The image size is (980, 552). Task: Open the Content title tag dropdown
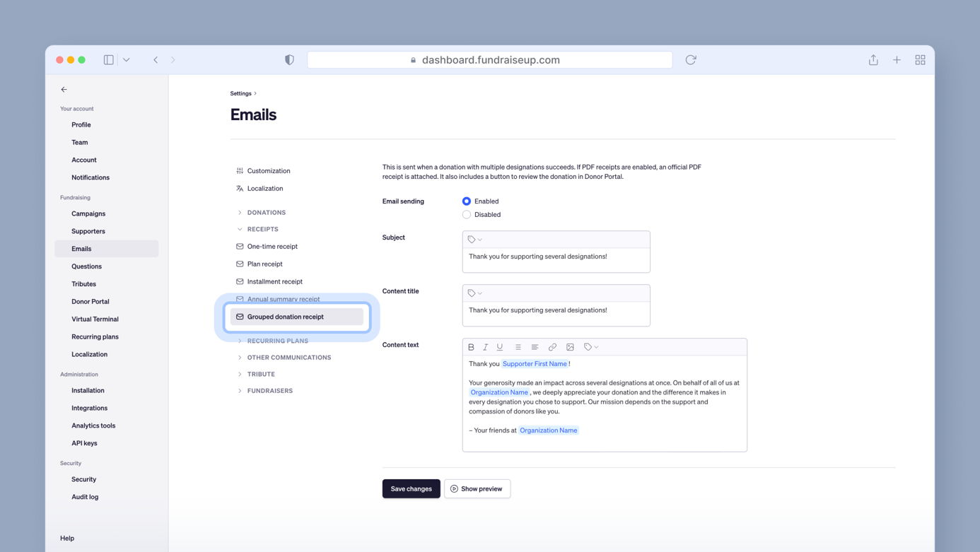click(x=474, y=293)
